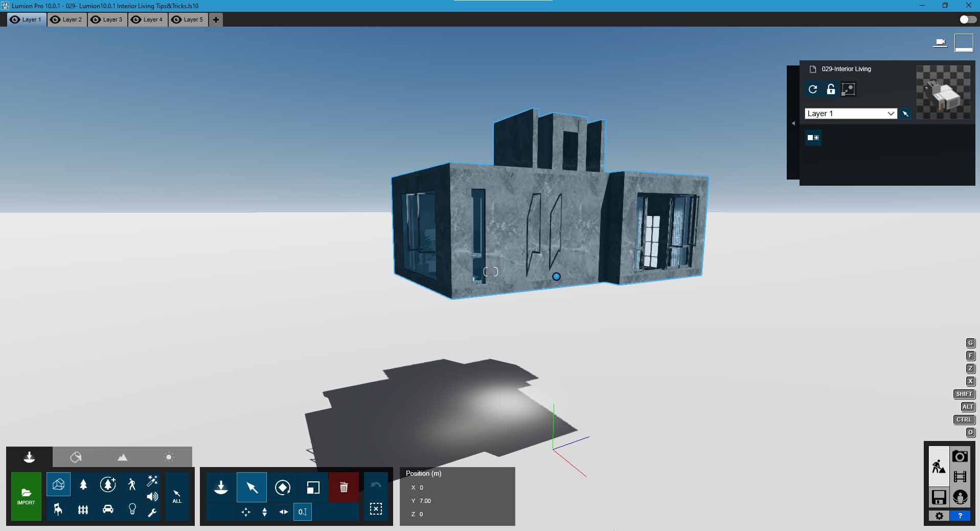Select the Scale object tool

point(313,488)
